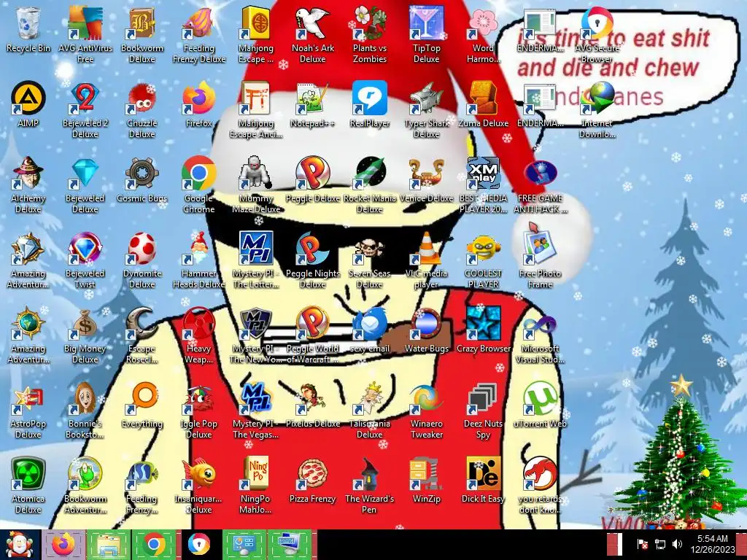Launch WinZip desktop icon
The height and width of the screenshot is (560, 747).
pos(426,481)
